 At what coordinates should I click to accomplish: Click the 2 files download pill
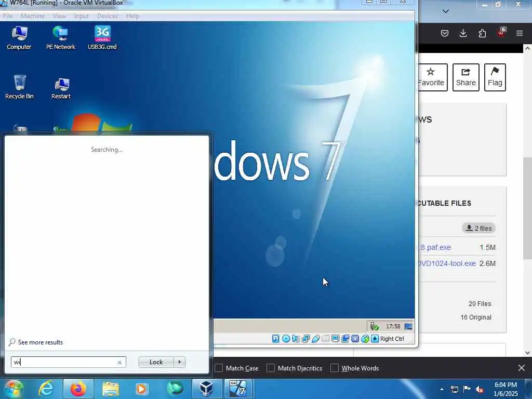[x=478, y=229]
